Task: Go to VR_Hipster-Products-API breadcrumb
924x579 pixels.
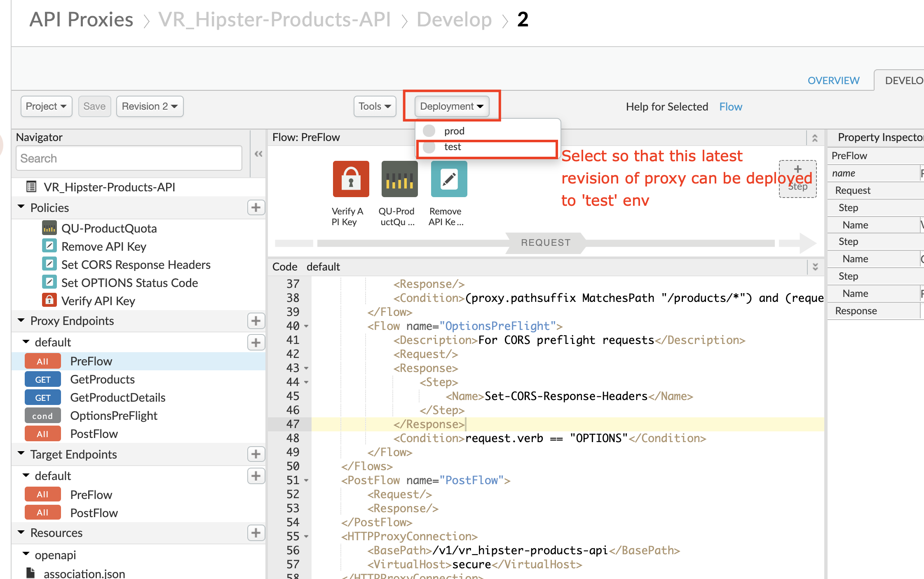Action: click(x=275, y=19)
